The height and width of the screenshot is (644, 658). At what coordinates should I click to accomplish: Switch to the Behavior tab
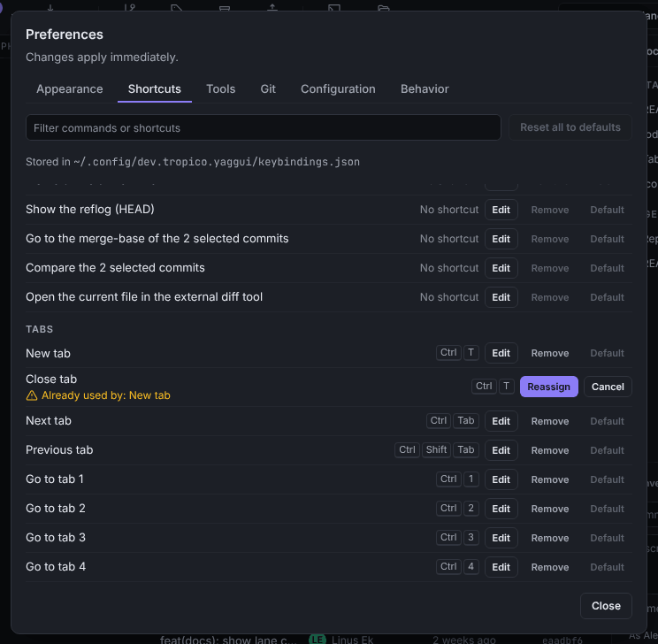(425, 89)
